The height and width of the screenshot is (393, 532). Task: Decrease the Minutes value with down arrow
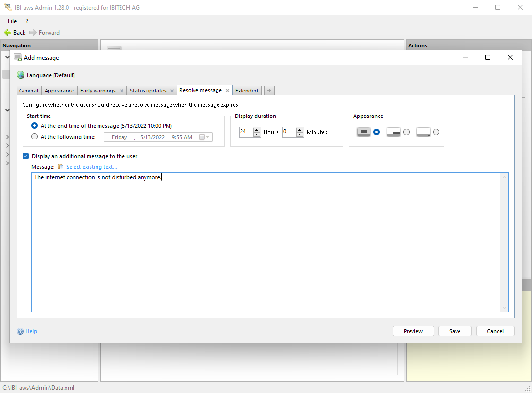[300, 135]
